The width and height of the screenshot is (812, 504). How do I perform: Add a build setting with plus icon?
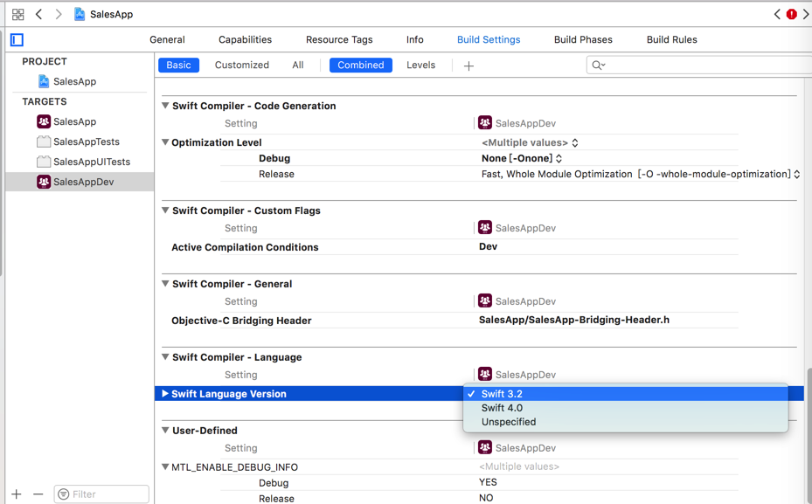click(x=468, y=66)
